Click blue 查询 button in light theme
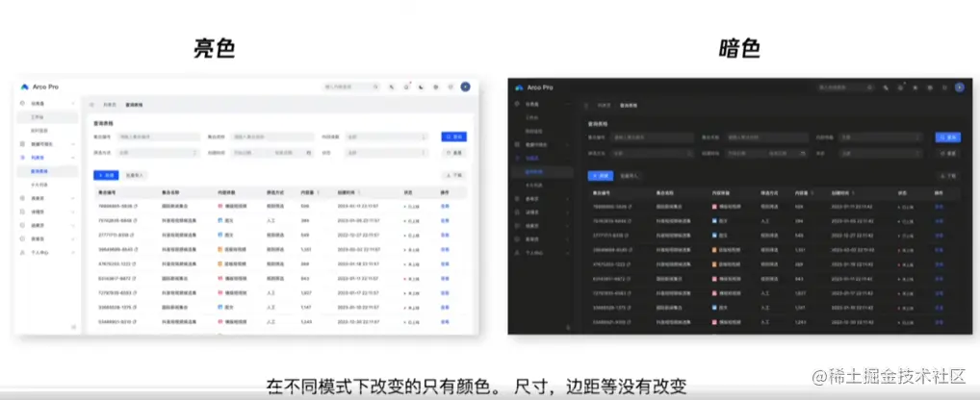 tap(453, 137)
